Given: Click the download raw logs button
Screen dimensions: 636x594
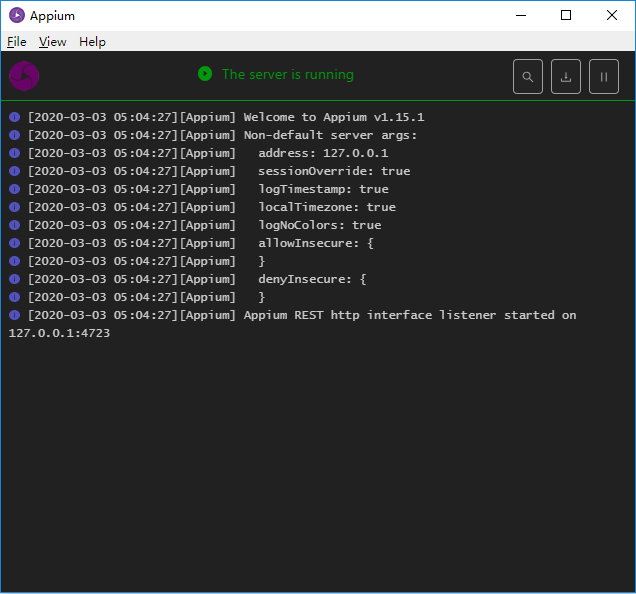Looking at the screenshot, I should pos(565,76).
